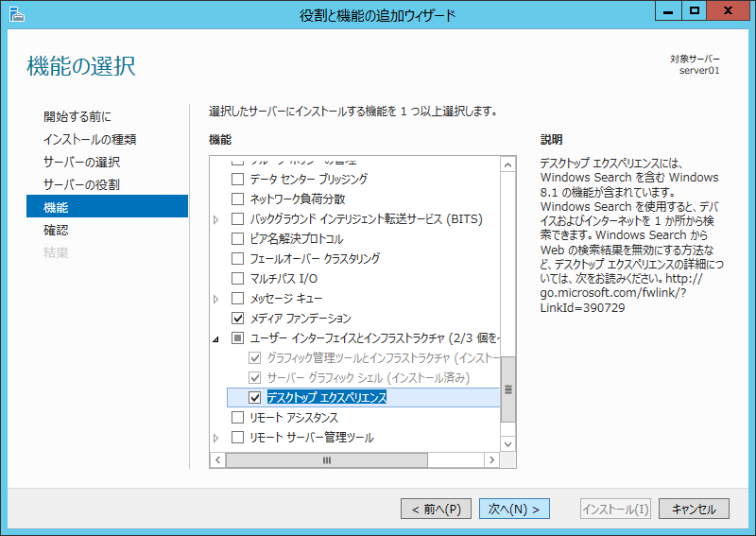Click the horizontal scrollbar right arrow
Viewport: 756px width, 536px height.
click(x=491, y=460)
